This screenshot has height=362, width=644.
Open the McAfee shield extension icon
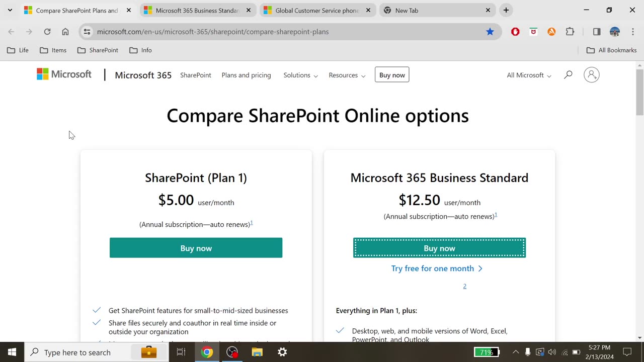pos(533,32)
